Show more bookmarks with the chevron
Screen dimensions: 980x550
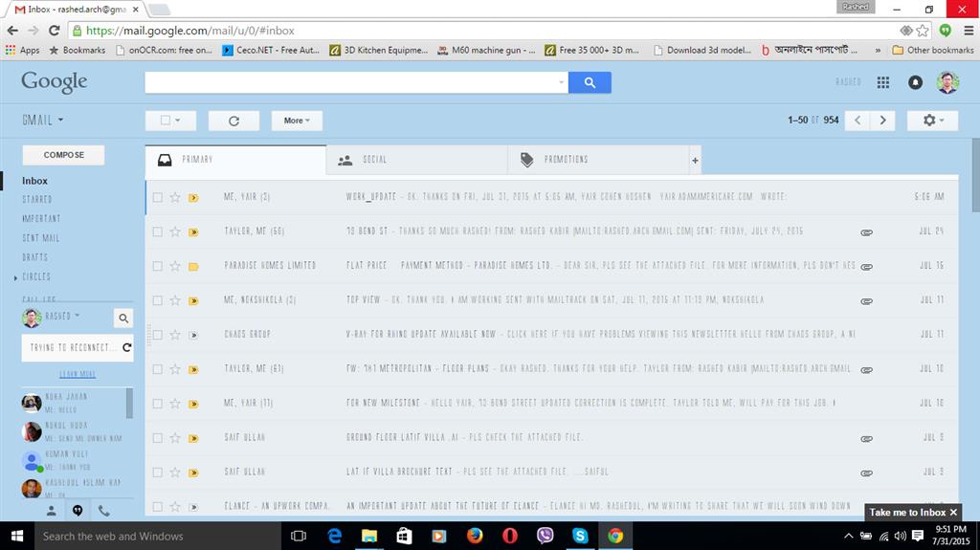[878, 50]
